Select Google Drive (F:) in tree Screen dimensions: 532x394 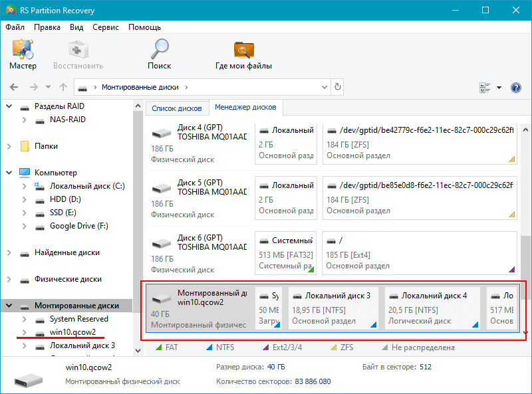coord(78,226)
